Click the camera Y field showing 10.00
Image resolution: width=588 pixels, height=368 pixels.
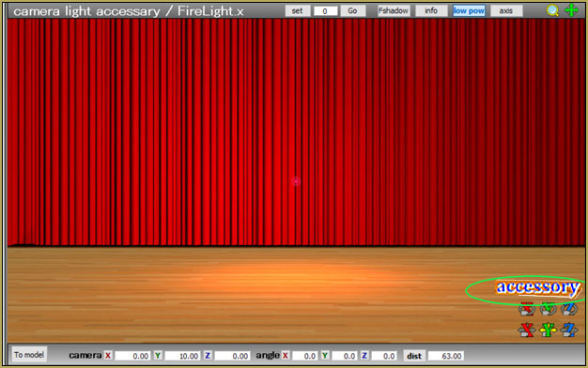182,356
